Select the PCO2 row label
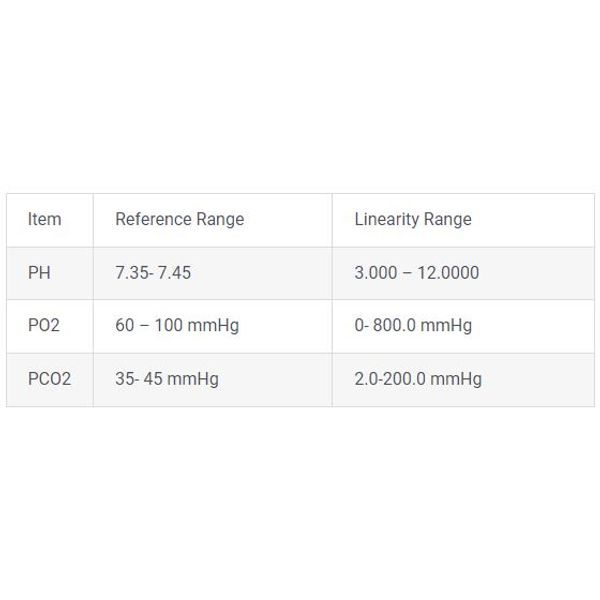 (50, 380)
